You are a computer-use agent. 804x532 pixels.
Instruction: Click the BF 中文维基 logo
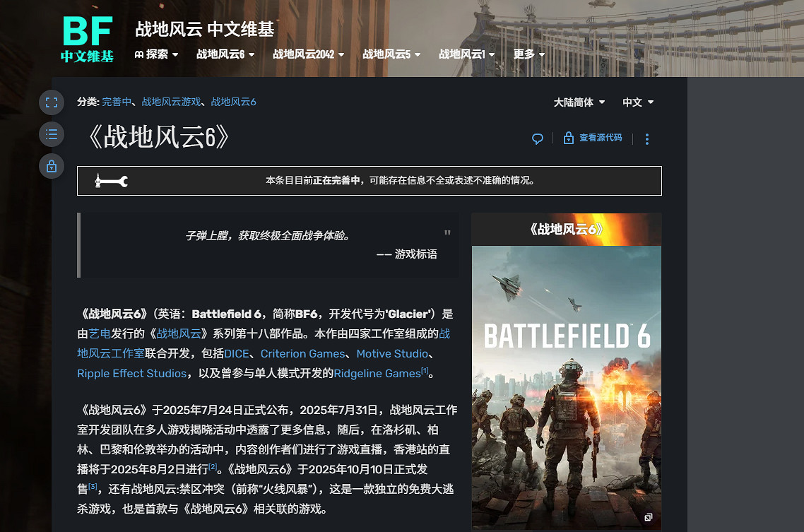(86, 39)
